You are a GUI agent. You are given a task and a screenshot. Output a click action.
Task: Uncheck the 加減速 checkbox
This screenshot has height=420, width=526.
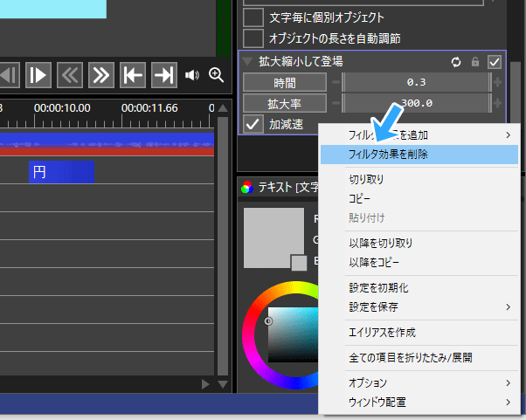[253, 124]
